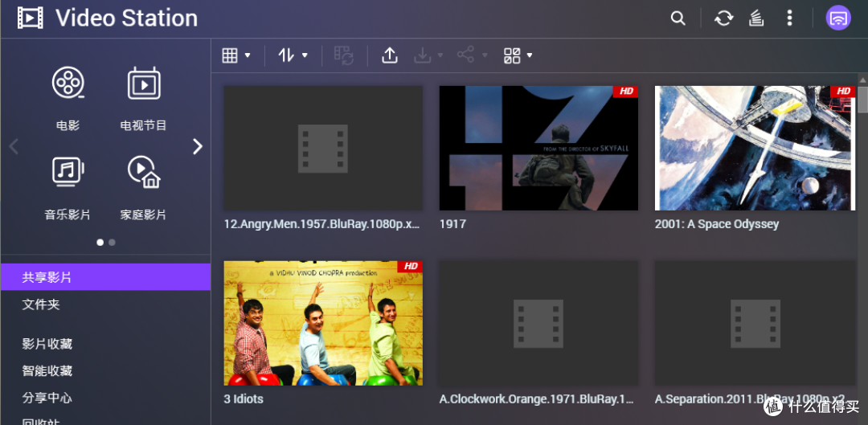This screenshot has height=425, width=868.
Task: Click the purple streaming cast icon
Action: (838, 18)
